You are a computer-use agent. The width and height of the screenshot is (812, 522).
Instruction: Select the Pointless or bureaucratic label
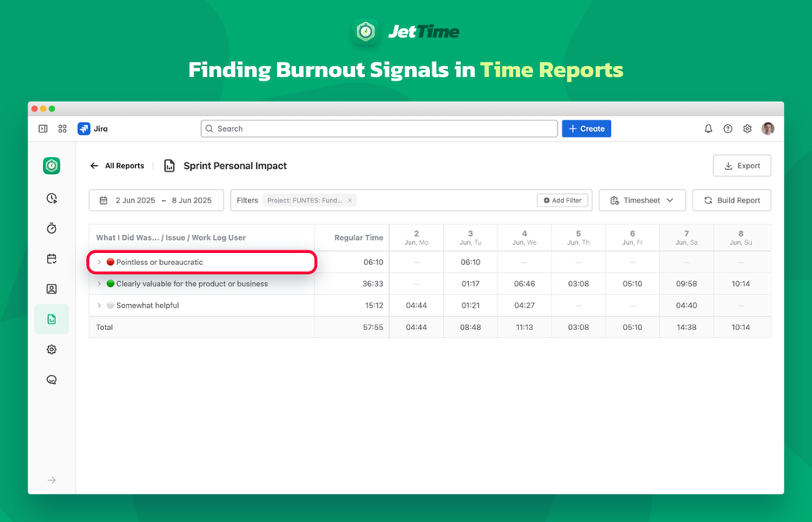pos(159,262)
